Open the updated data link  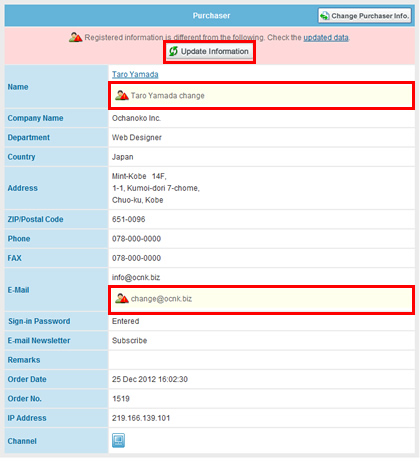(x=326, y=37)
